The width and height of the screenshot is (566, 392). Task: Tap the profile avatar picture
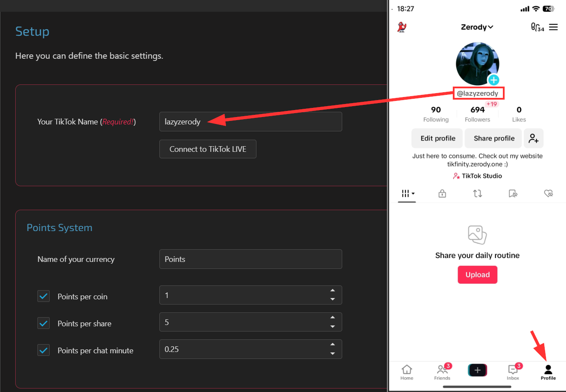[477, 64]
